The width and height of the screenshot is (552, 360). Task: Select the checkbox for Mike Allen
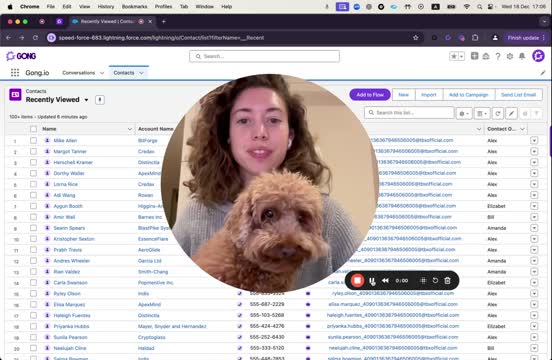pos(33,140)
